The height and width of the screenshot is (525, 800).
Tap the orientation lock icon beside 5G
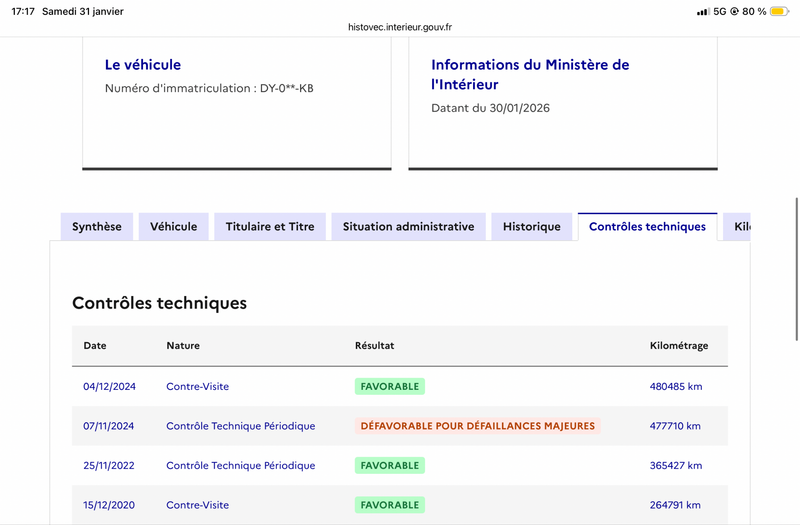click(735, 11)
